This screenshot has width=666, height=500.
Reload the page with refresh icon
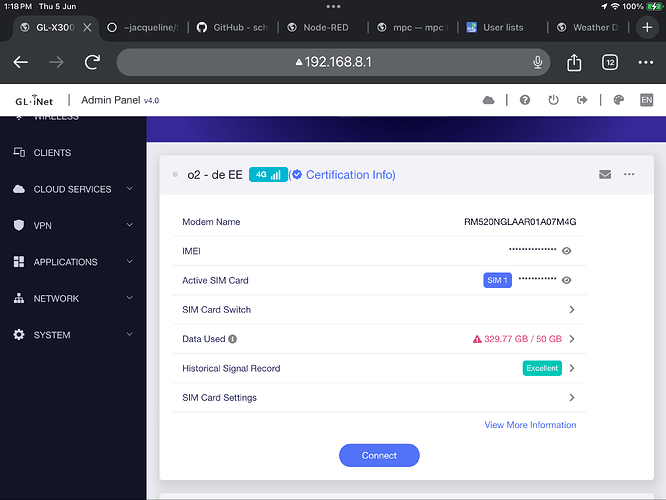point(93,62)
